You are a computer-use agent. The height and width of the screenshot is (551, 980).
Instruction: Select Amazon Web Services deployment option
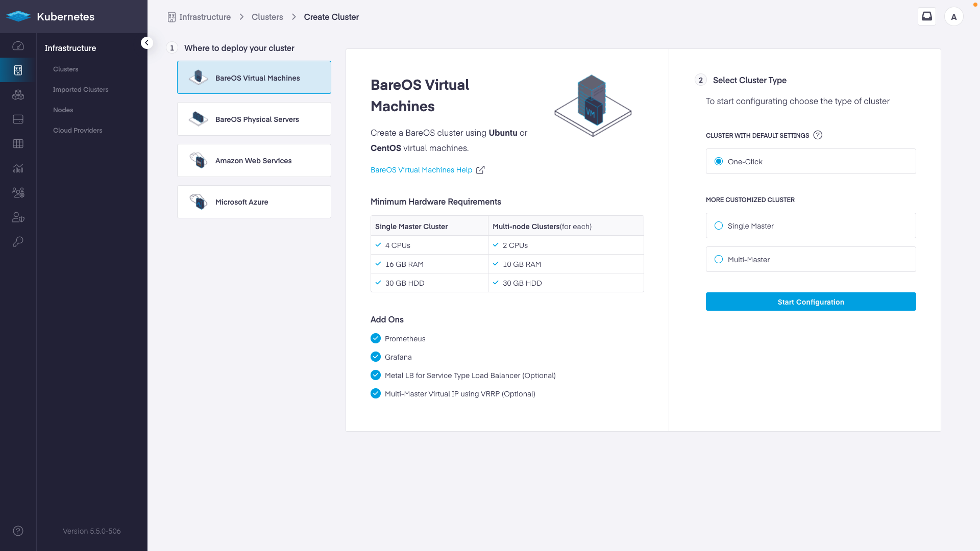click(x=254, y=161)
